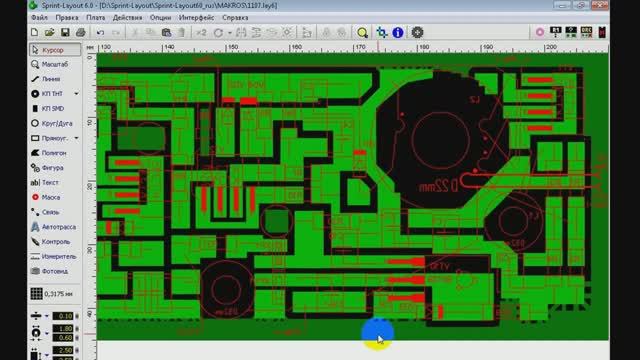The height and width of the screenshot is (360, 640).
Task: Open the Интерфейс menu
Action: click(196, 18)
